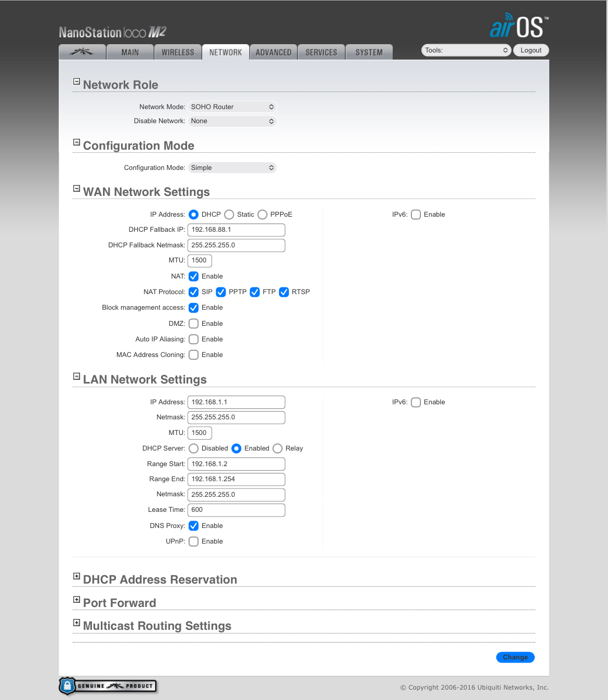Toggle the RTSP NAT protocol checkbox

(284, 292)
